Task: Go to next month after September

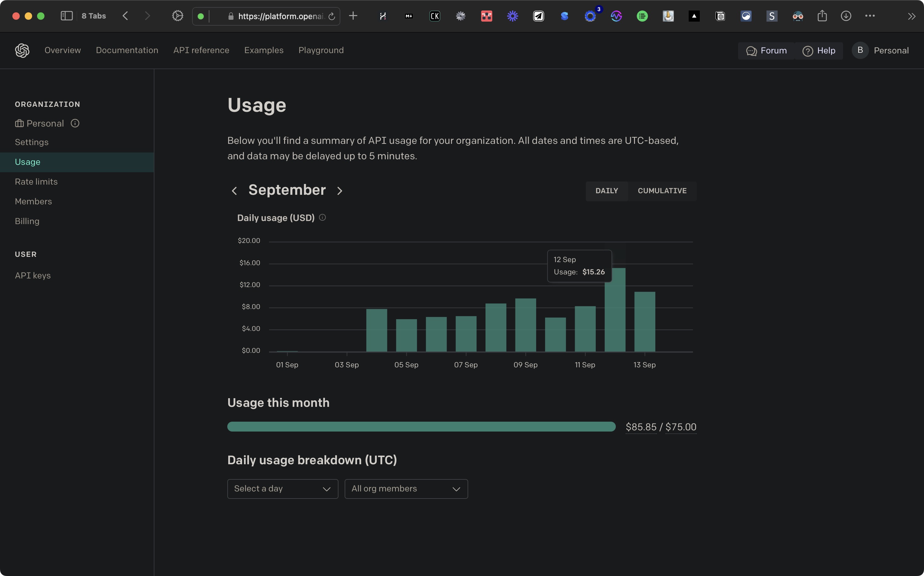Action: pos(340,191)
